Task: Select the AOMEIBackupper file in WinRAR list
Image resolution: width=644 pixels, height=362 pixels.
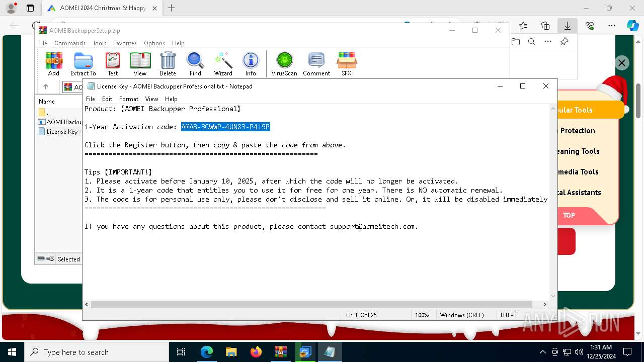Action: tap(59, 122)
